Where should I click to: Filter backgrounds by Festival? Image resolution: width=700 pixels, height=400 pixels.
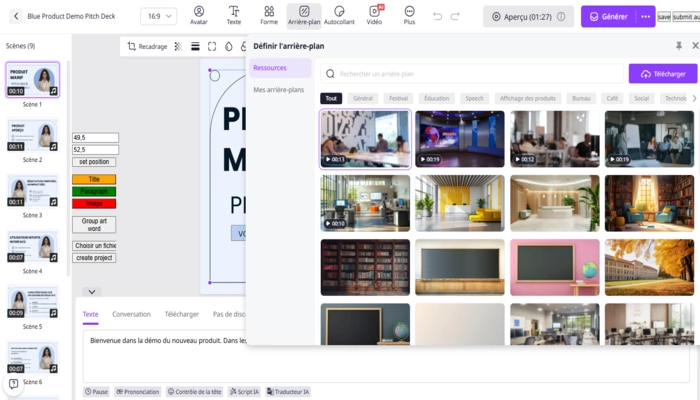tap(398, 98)
